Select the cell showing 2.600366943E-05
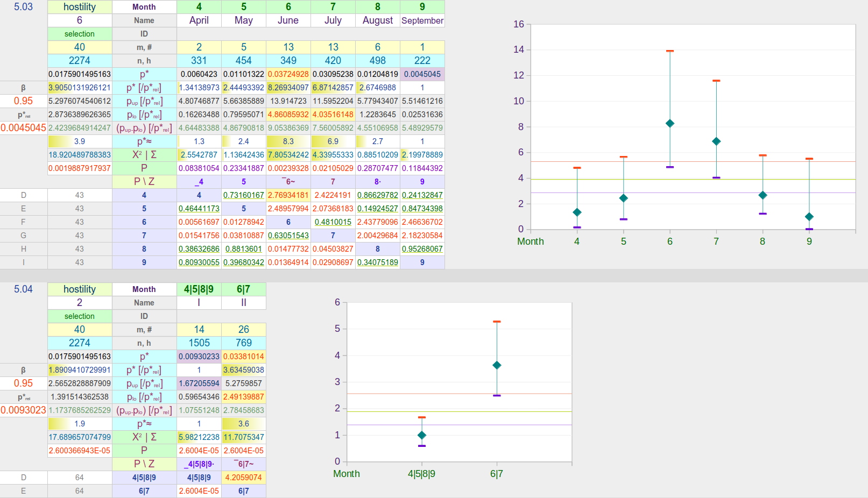The height and width of the screenshot is (498, 868). [80, 451]
